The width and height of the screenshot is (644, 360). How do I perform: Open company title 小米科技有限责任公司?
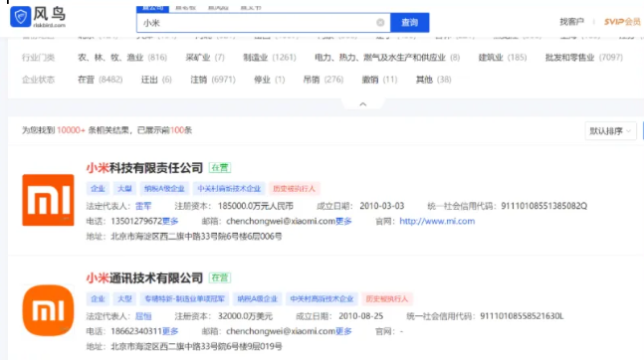tap(144, 168)
